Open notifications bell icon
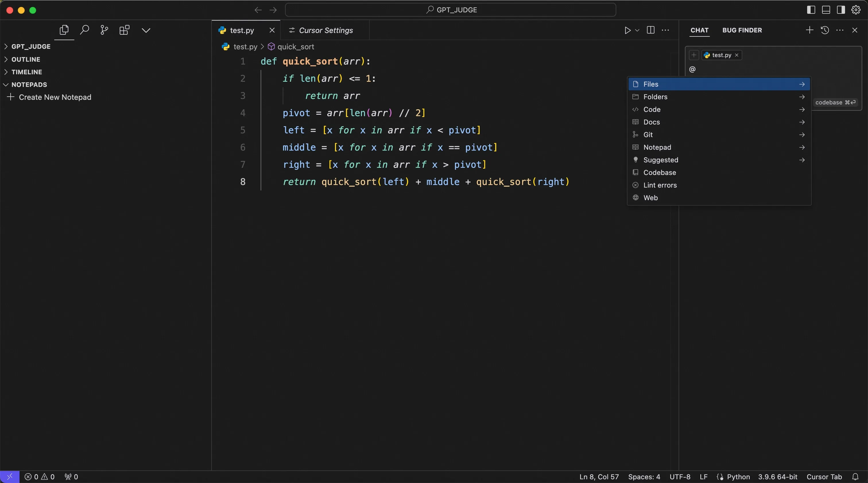The height and width of the screenshot is (483, 868). (x=855, y=477)
